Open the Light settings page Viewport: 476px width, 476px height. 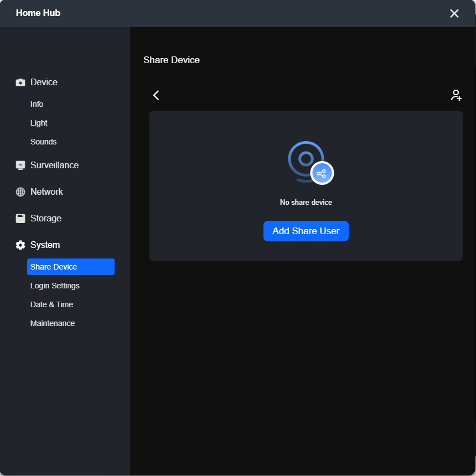click(x=39, y=123)
